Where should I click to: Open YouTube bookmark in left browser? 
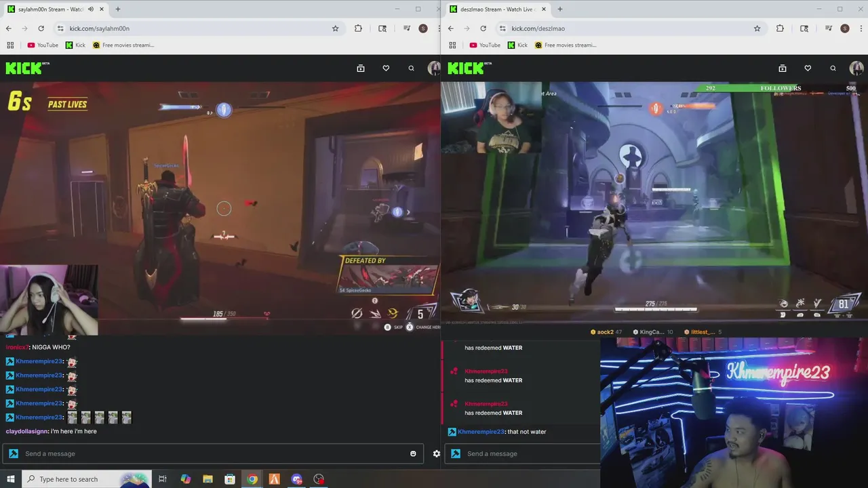coord(43,45)
